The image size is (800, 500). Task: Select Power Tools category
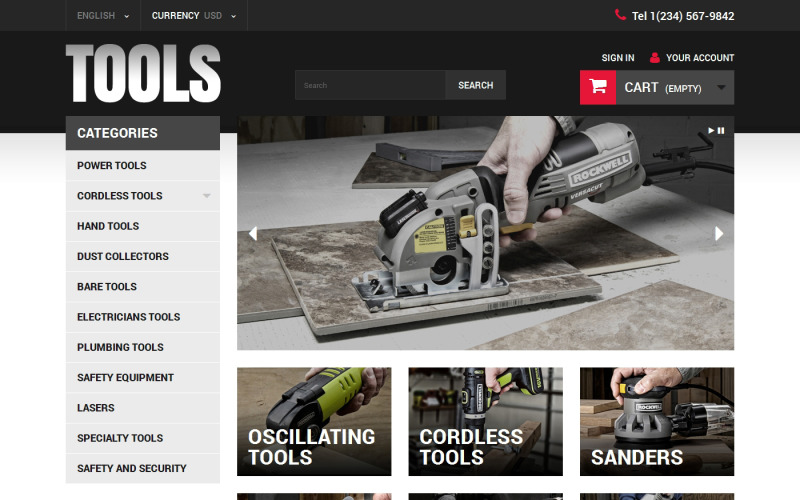pos(112,166)
